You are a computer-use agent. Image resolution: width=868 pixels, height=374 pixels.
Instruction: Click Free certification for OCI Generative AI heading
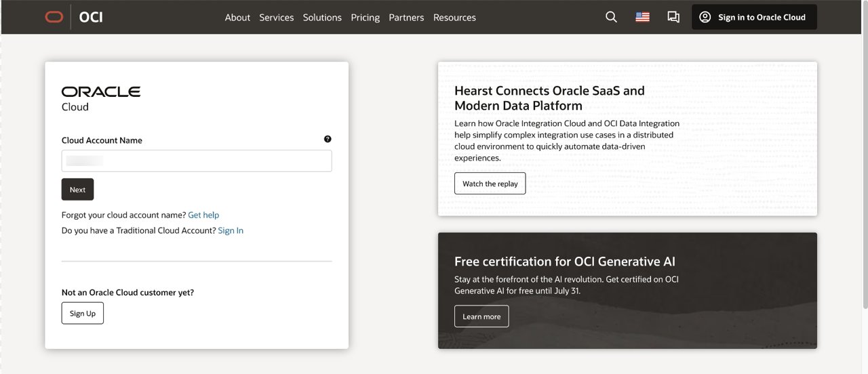tap(565, 262)
